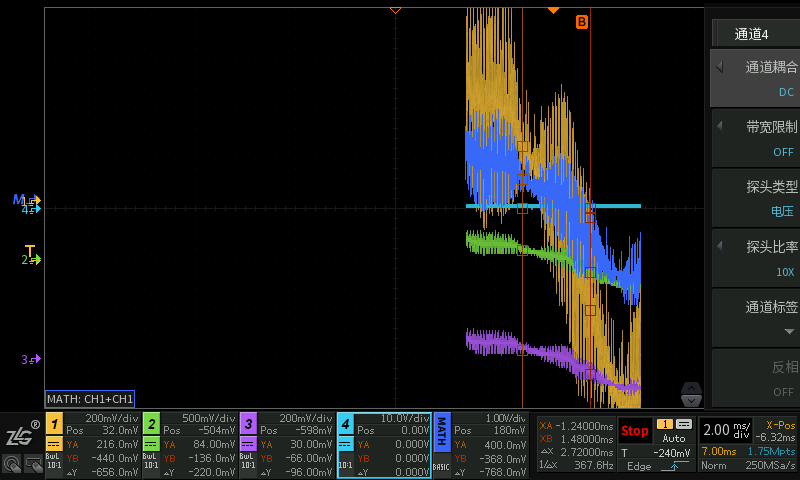Select the yellow channel 1 indicator
The height and width of the screenshot is (480, 800).
[x=55, y=423]
